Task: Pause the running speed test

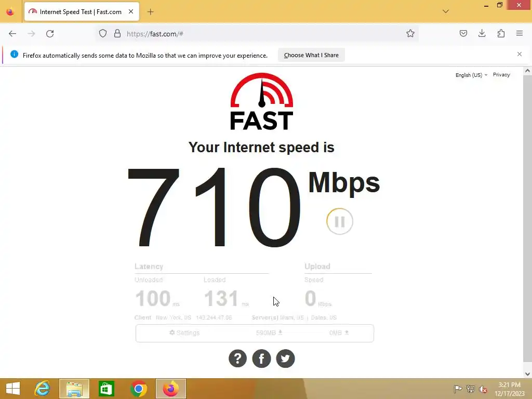Action: click(x=340, y=221)
